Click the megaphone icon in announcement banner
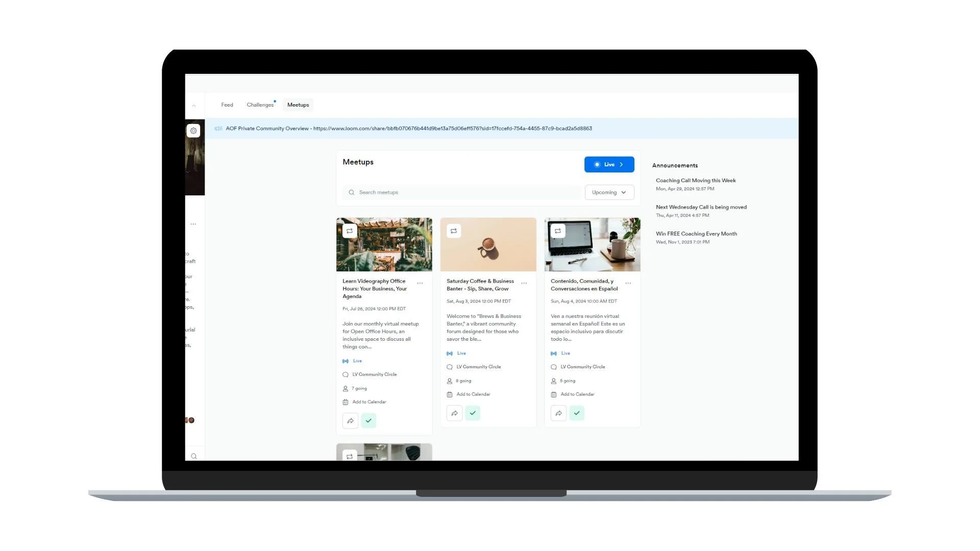The height and width of the screenshot is (551, 980). tap(218, 129)
